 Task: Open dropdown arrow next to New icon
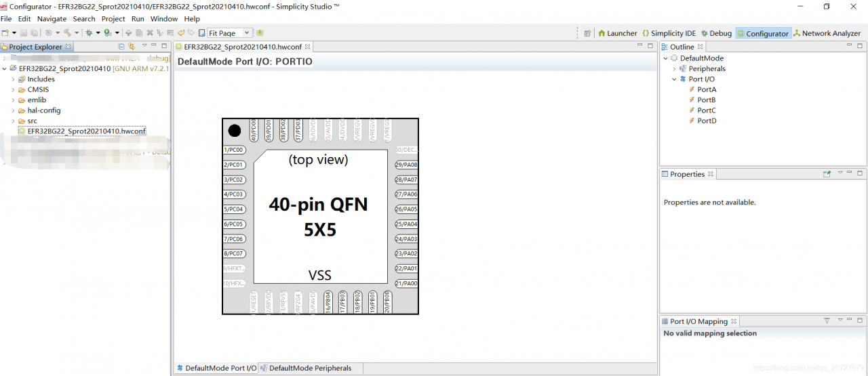pyautogui.click(x=14, y=33)
